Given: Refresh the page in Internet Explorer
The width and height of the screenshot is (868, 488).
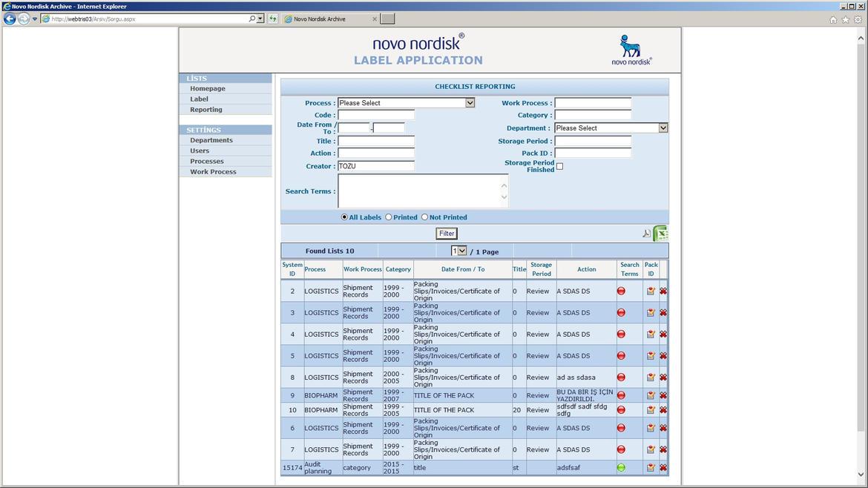Looking at the screenshot, I should point(273,19).
